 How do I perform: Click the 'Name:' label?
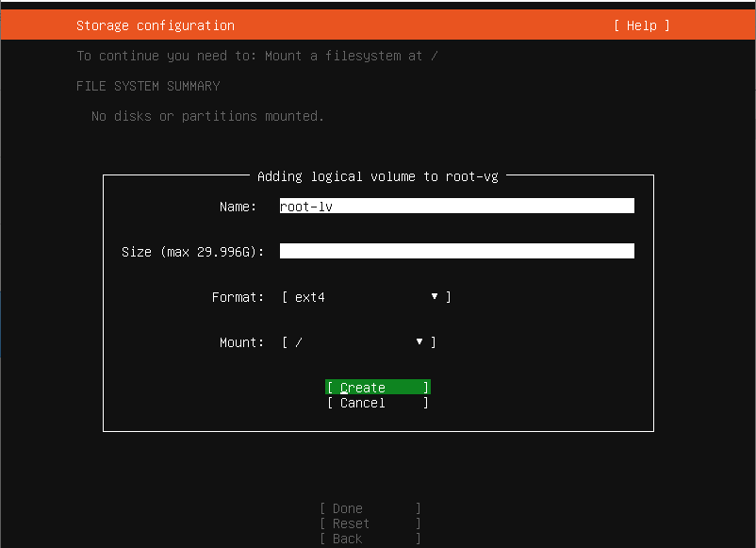click(238, 207)
